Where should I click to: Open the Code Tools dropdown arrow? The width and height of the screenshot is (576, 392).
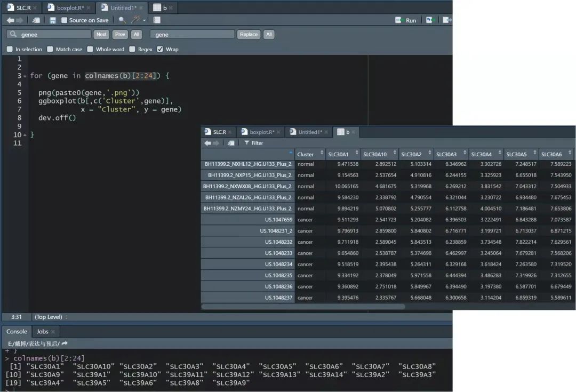pos(144,20)
